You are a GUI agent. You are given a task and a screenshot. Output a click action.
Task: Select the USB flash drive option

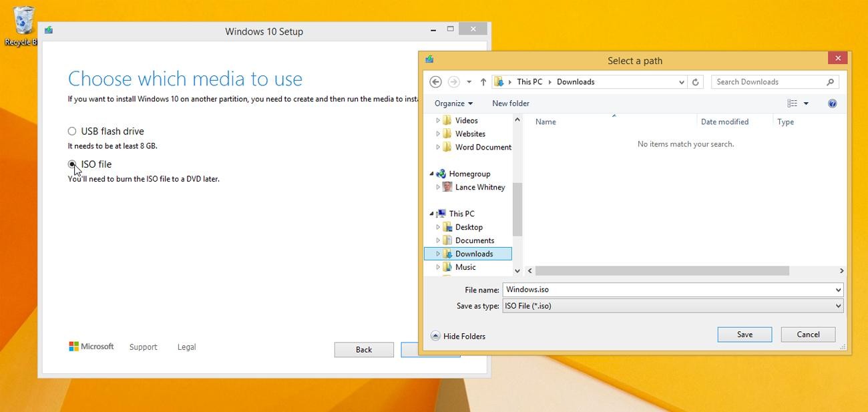(x=72, y=132)
